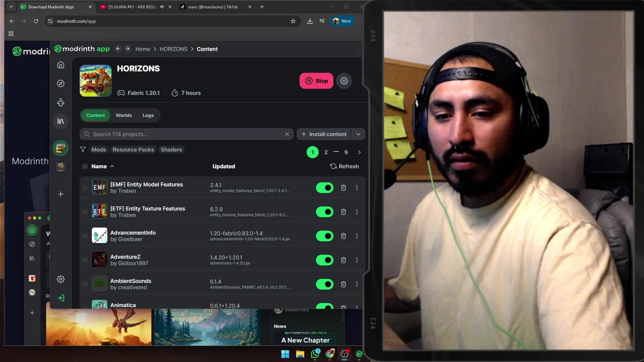644x362 pixels.
Task: Disable the Entity Texture Features mod
Action: click(325, 212)
